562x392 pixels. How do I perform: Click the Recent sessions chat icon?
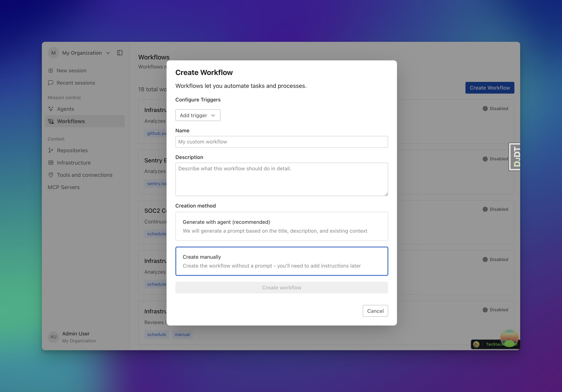51,83
